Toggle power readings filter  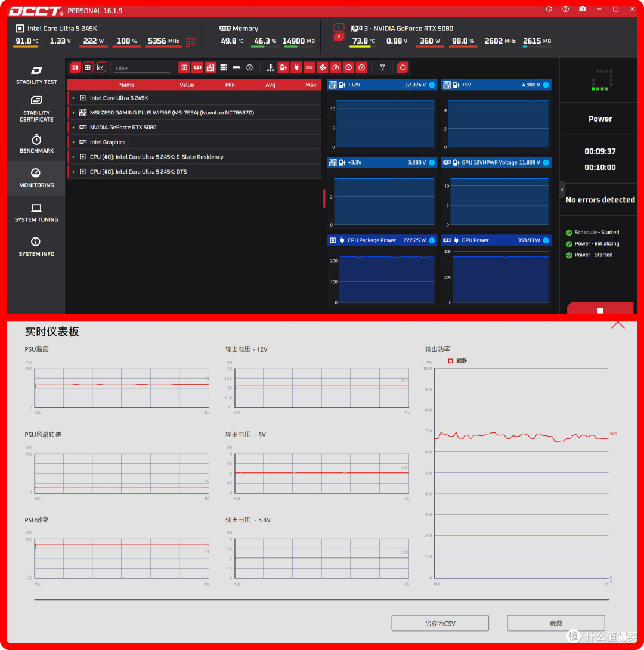click(296, 67)
